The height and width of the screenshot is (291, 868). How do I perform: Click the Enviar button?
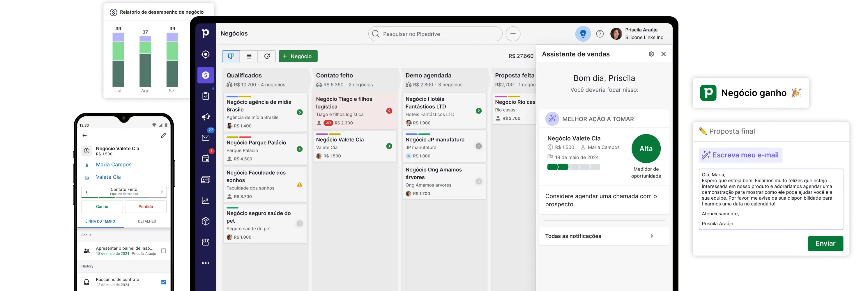click(x=825, y=244)
